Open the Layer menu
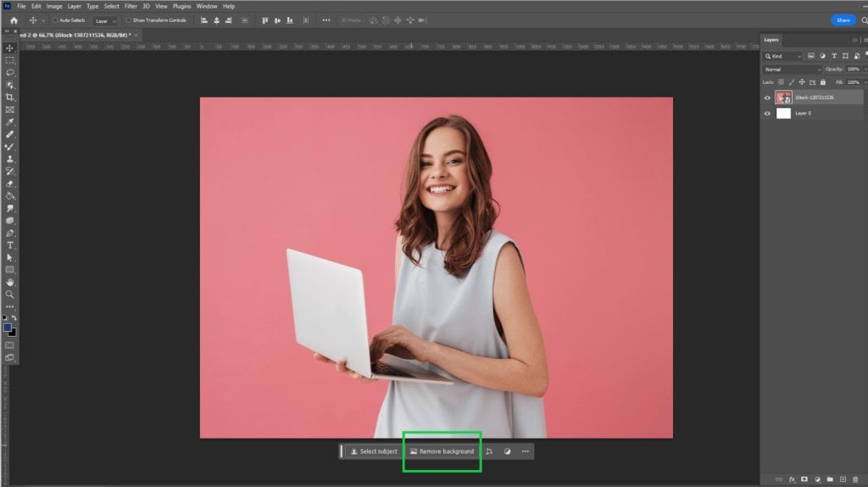 [x=75, y=6]
